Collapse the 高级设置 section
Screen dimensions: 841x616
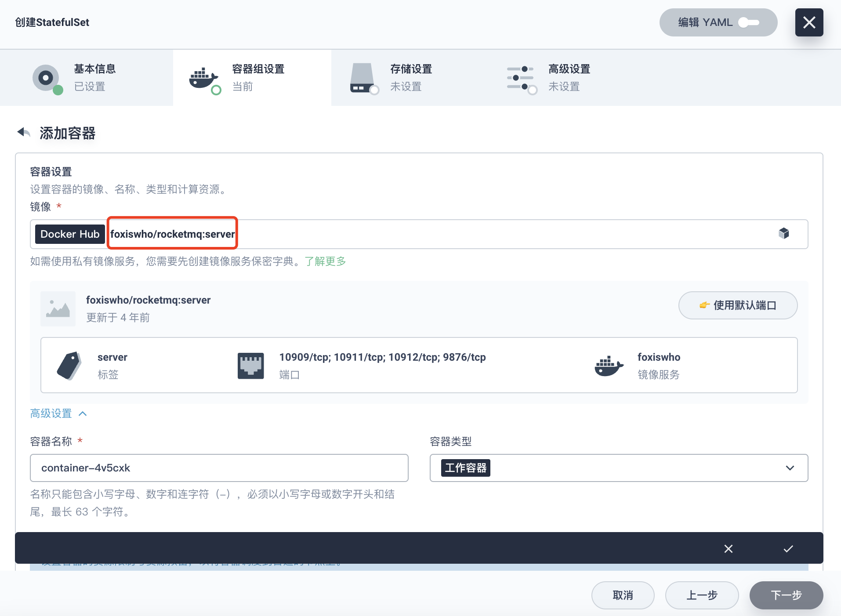pyautogui.click(x=58, y=413)
